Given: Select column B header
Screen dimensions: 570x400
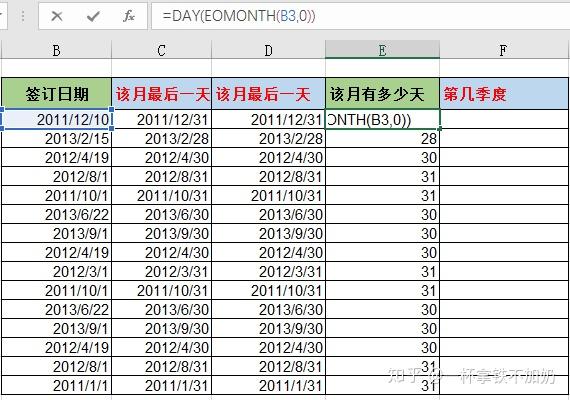Looking at the screenshot, I should [56, 50].
